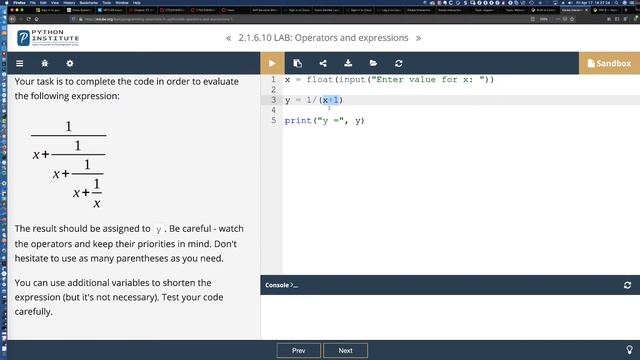
Task: Click the nested fraction expression image
Action: click(x=69, y=164)
